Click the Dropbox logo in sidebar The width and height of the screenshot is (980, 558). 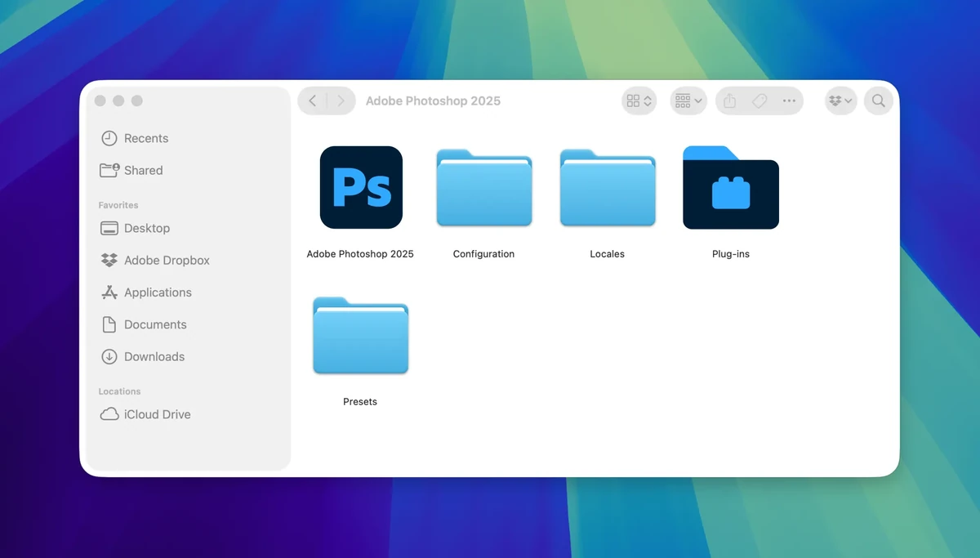(109, 260)
